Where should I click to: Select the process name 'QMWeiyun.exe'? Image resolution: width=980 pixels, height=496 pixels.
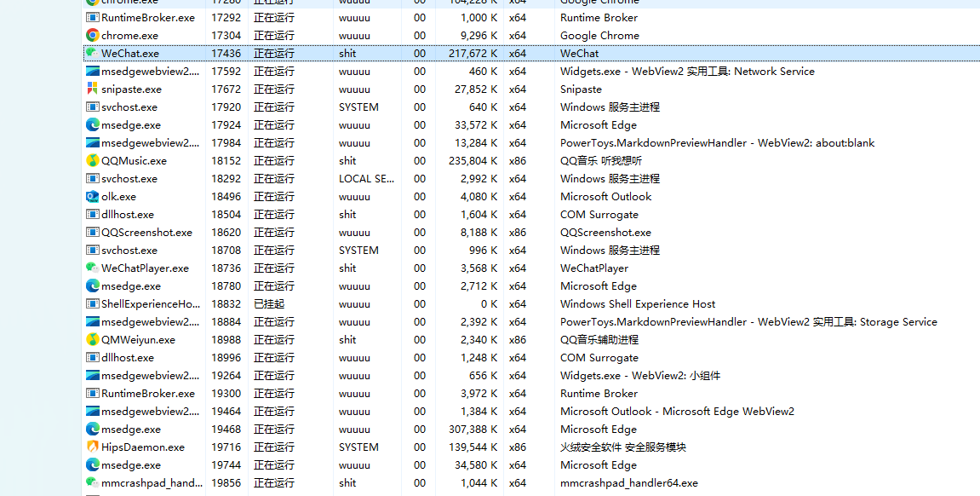tap(138, 340)
